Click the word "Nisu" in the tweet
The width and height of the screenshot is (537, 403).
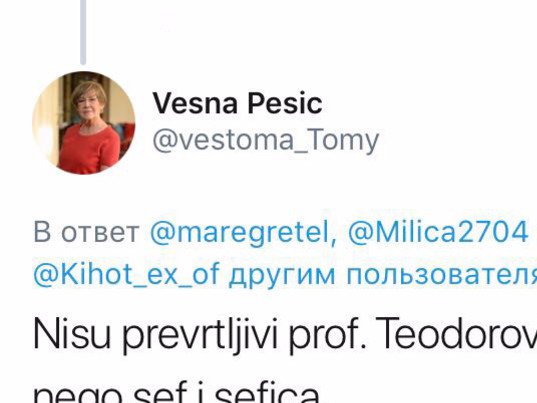click(72, 332)
